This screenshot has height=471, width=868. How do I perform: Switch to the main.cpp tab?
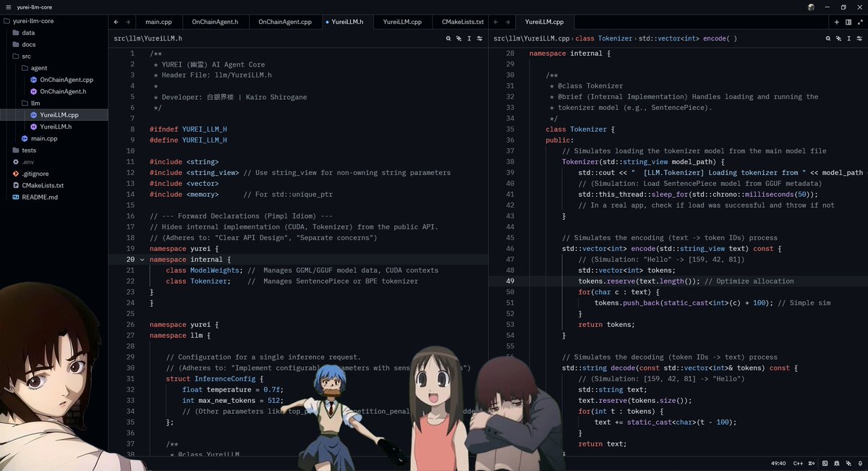(159, 22)
